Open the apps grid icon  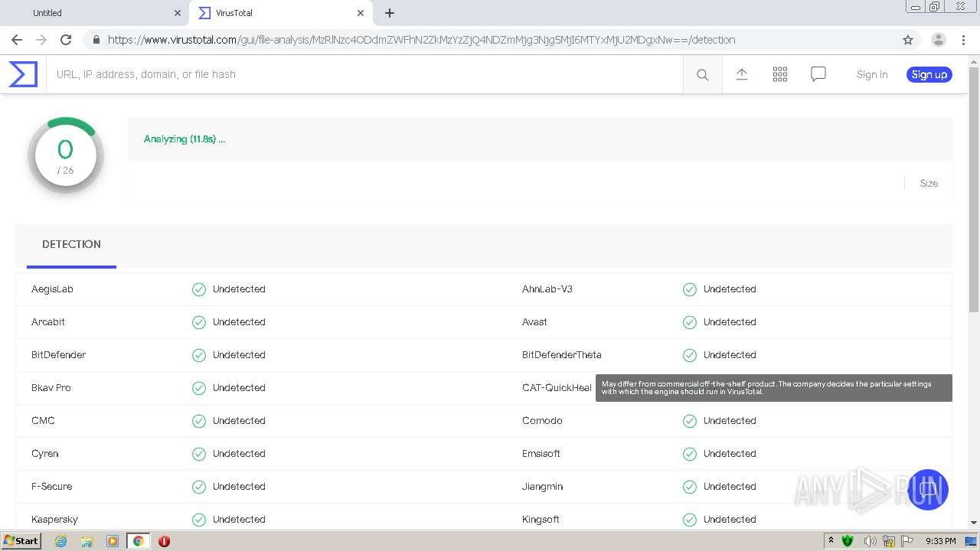pyautogui.click(x=779, y=74)
